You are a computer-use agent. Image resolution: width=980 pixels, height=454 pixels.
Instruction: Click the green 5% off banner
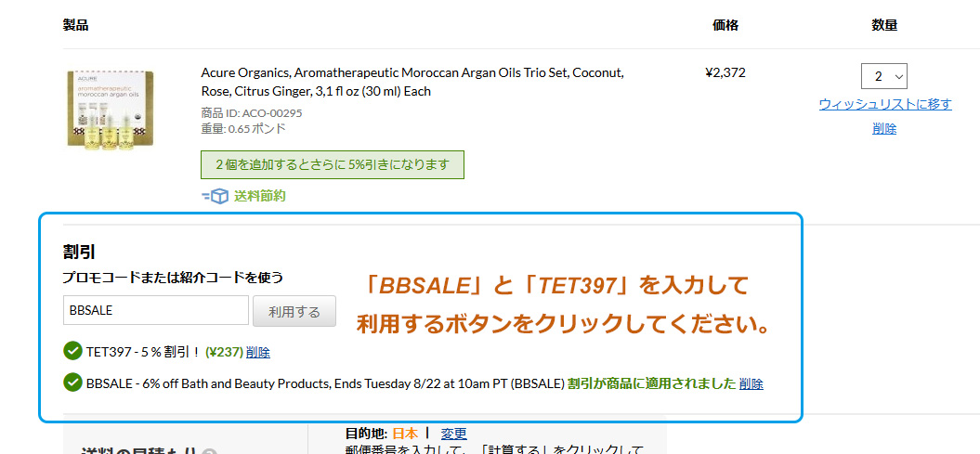coord(332,165)
